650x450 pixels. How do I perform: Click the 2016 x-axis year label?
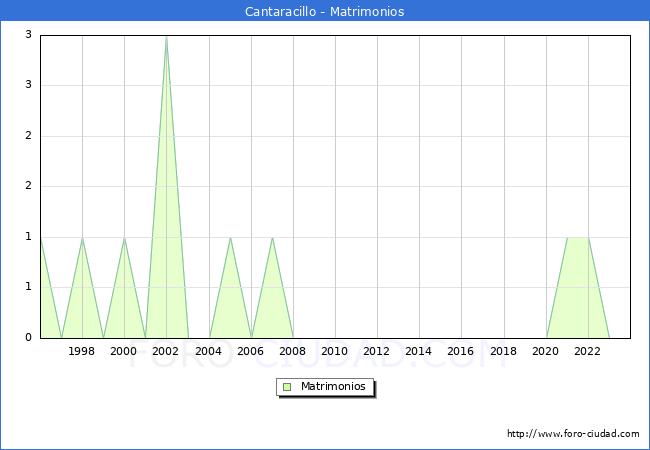coord(461,351)
